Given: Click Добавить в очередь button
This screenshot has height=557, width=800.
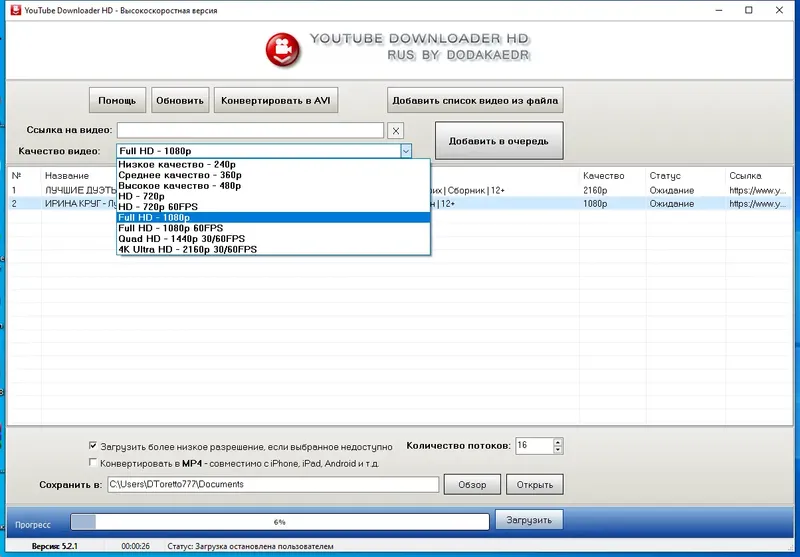Looking at the screenshot, I should click(x=499, y=141).
